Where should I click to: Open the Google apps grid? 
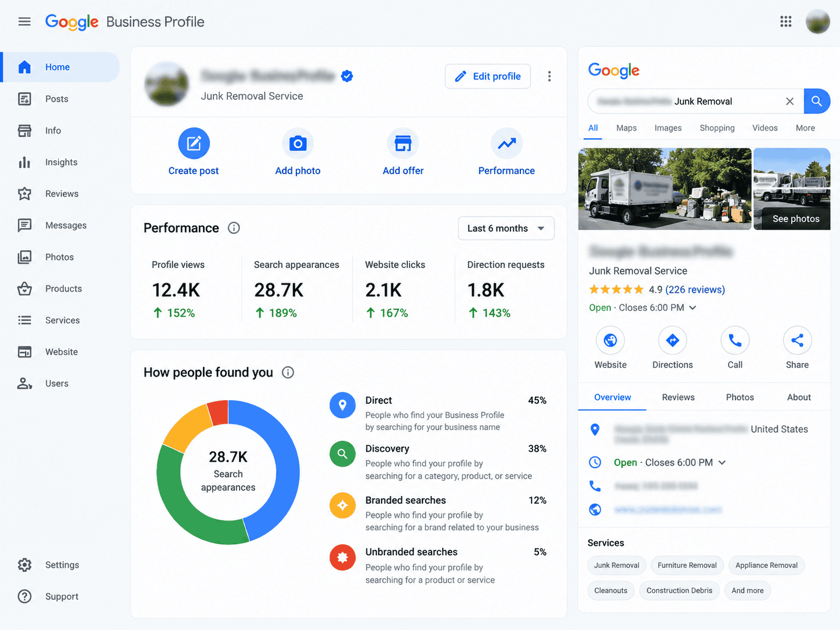[785, 21]
